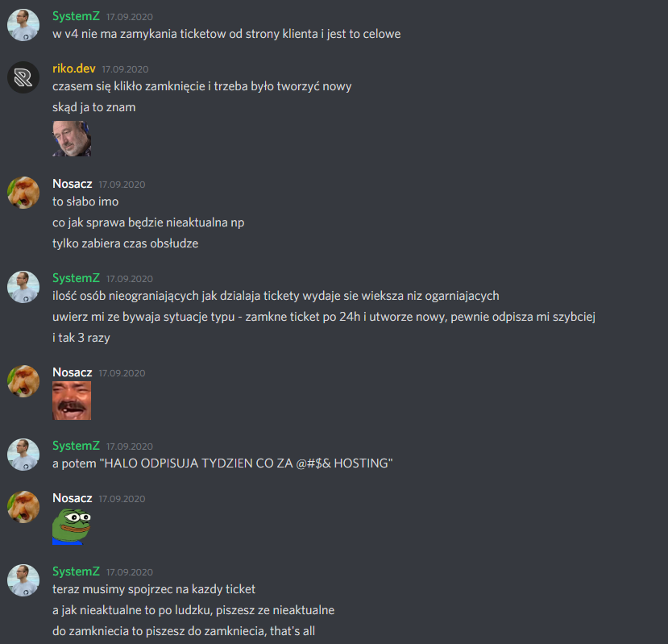Click the last message ending with 'that's all'
This screenshot has width=668, height=644.
tap(184, 631)
